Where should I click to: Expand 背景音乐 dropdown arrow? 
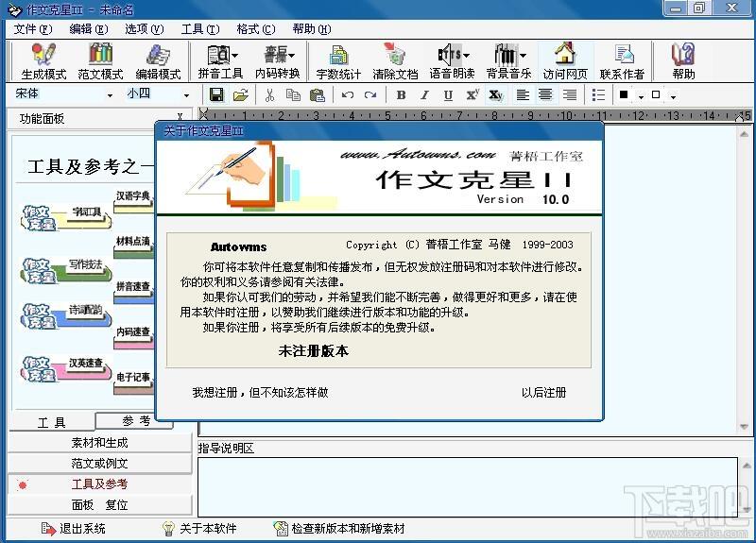click(x=524, y=56)
